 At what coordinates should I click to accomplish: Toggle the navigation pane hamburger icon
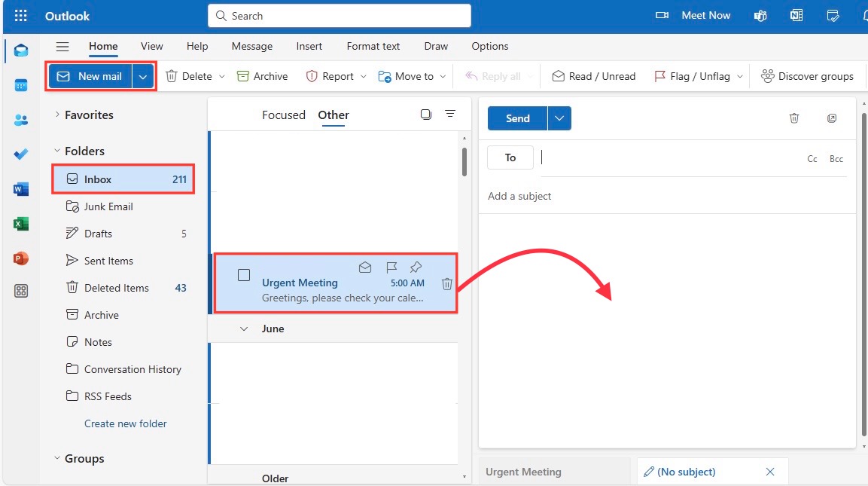pos(62,47)
